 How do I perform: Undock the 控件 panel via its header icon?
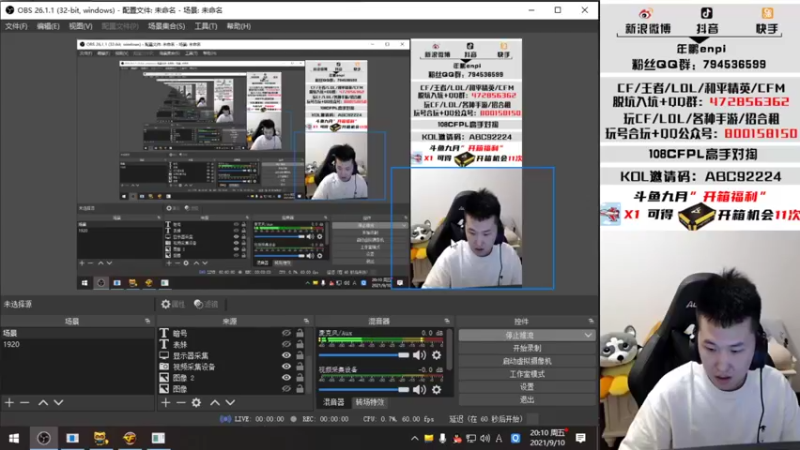591,321
